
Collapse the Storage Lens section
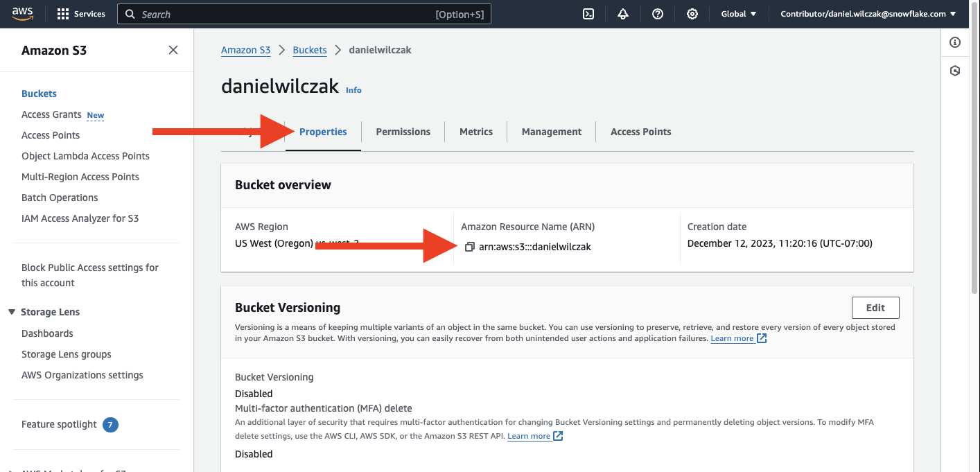click(x=12, y=312)
